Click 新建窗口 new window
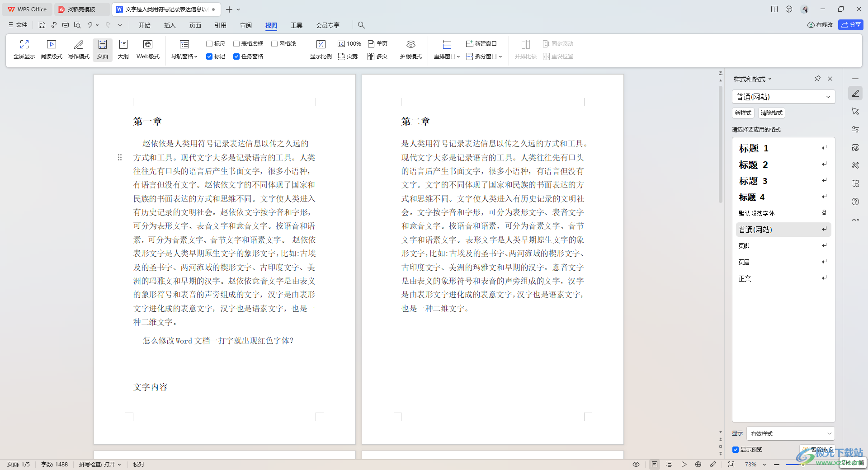 tap(481, 44)
